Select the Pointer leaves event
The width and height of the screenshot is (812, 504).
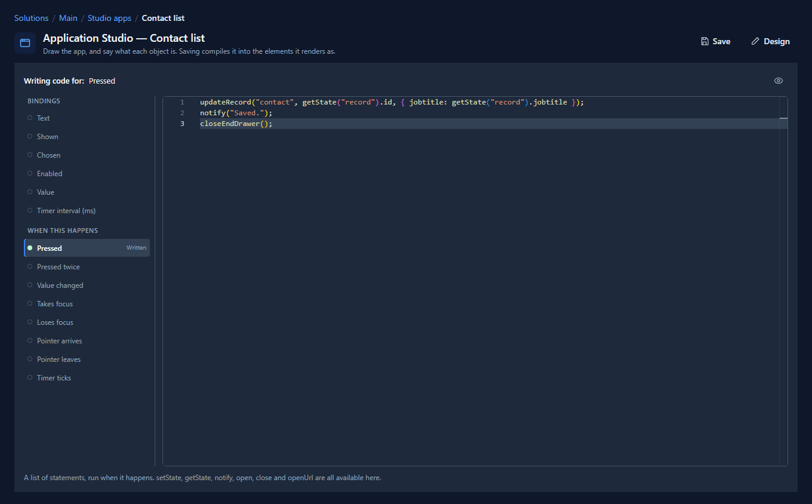coord(87,359)
